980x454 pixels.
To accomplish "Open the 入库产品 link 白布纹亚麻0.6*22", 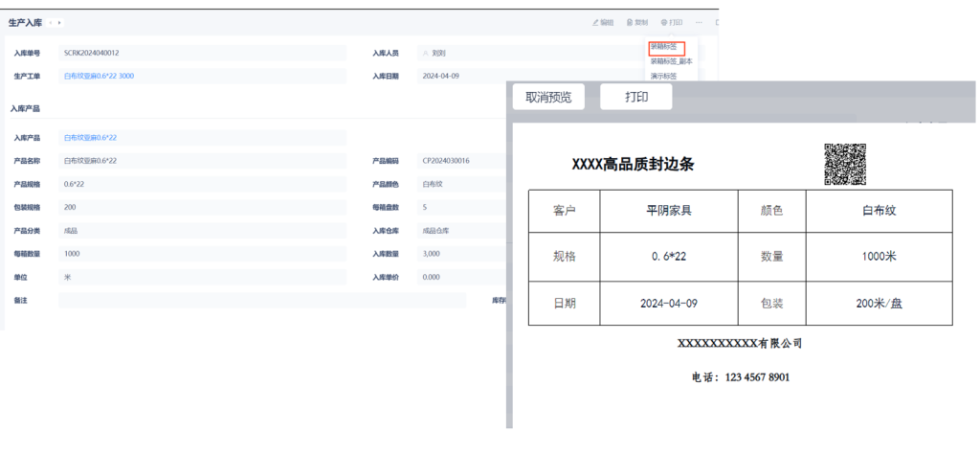I will coord(91,138).
